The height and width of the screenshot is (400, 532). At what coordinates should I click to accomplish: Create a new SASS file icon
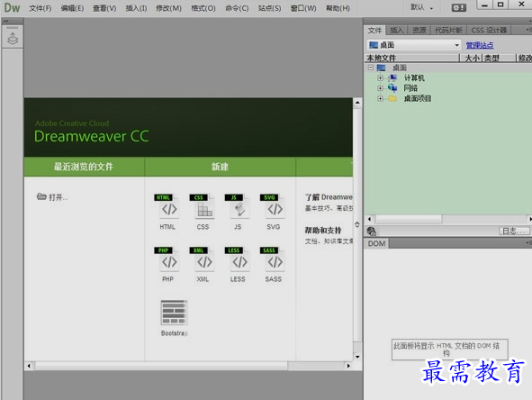pyautogui.click(x=273, y=259)
